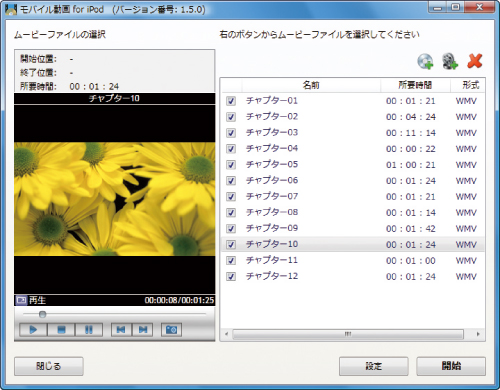The width and height of the screenshot is (500, 390).
Task: Select the チャプター12 row name
Action: coord(272,276)
